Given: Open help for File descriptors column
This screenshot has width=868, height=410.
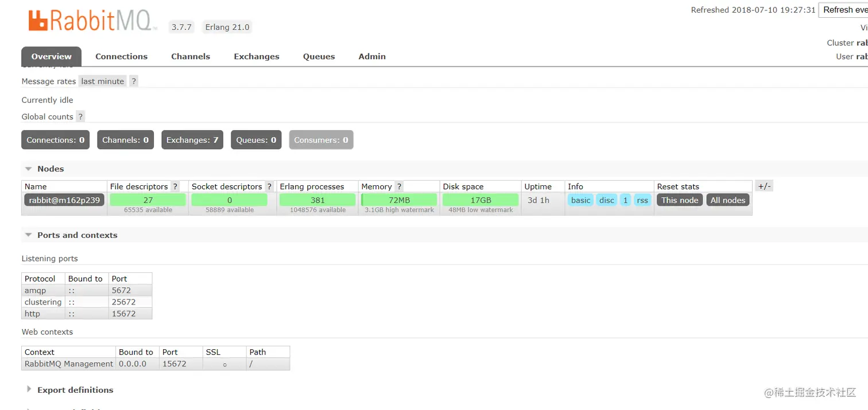Looking at the screenshot, I should point(175,186).
